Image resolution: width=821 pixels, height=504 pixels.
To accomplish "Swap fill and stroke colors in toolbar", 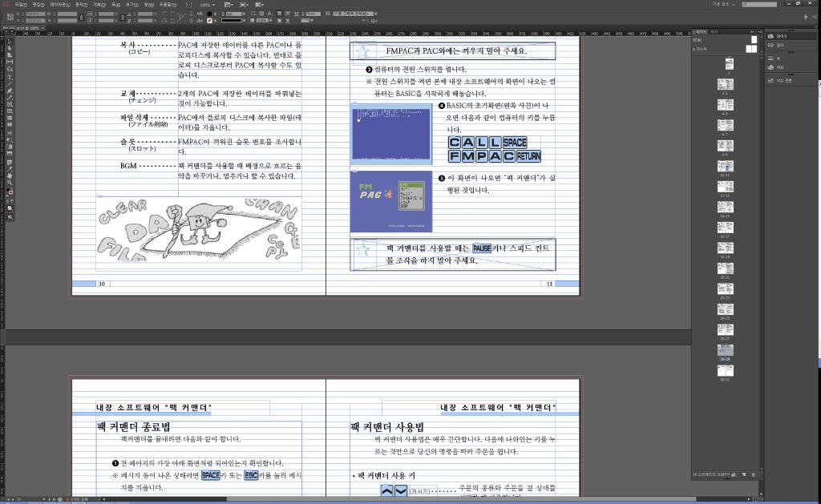I will (x=11, y=189).
